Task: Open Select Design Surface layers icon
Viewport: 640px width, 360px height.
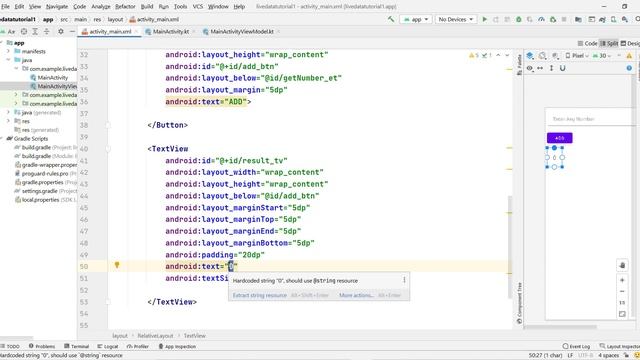Action: click(530, 56)
